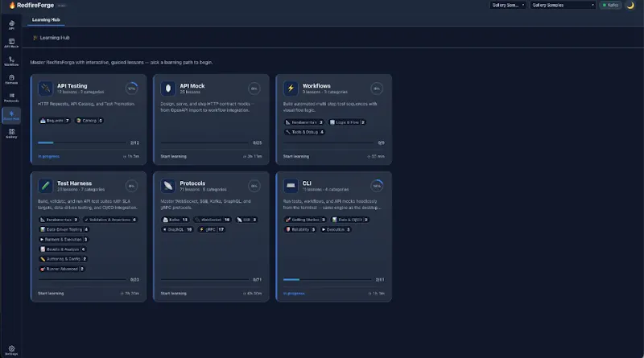
Task: Select the GraphQL protocol chip
Action: click(177, 229)
